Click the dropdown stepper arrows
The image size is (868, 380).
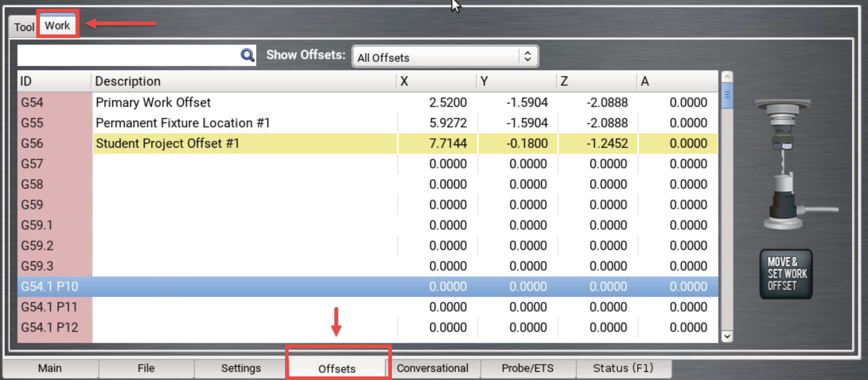click(528, 57)
